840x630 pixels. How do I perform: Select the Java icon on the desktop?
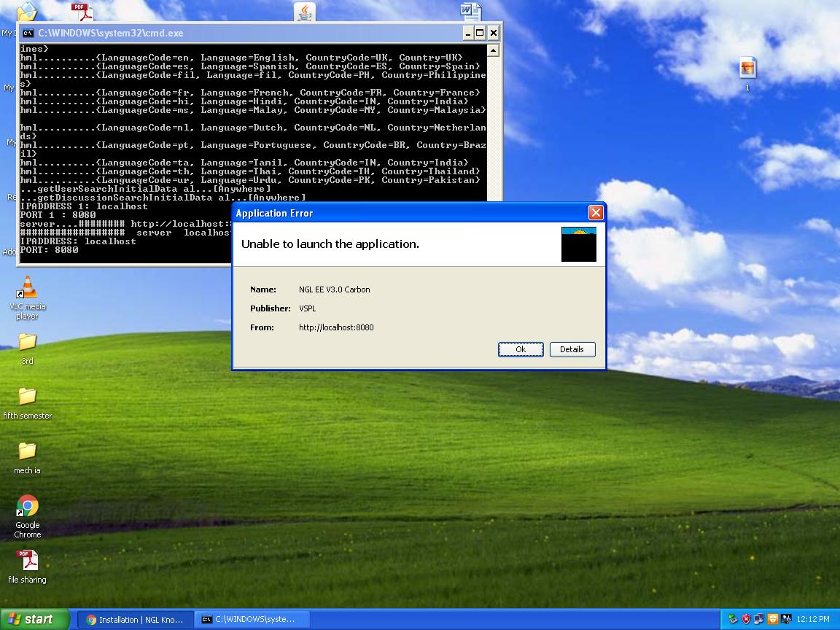305,12
